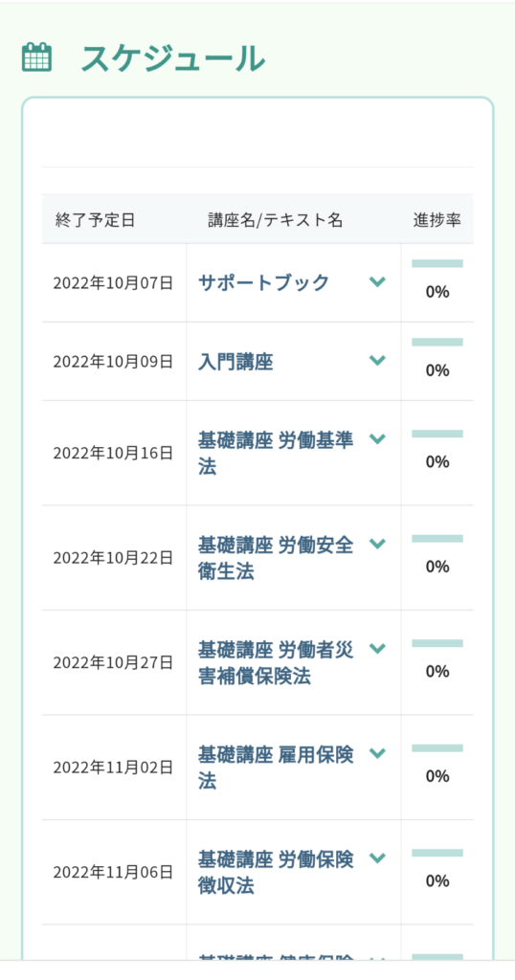Expand the 労働者災害補償保険法 course chevron

coord(377,648)
